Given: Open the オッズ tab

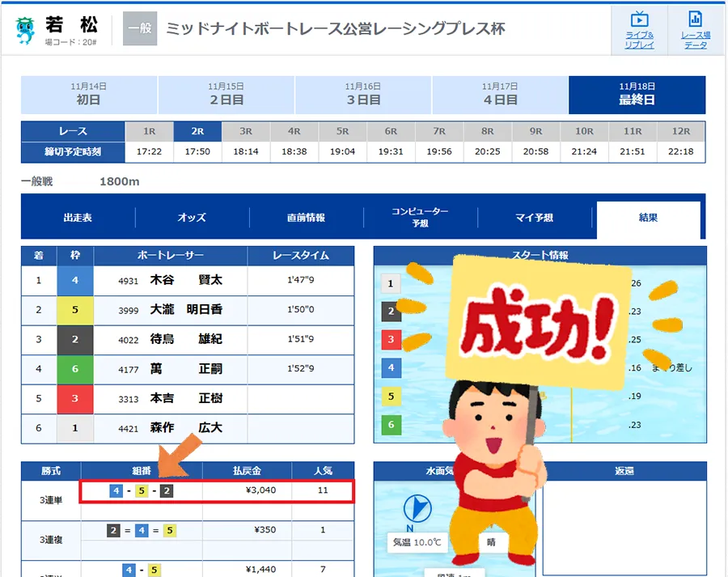Looking at the screenshot, I should (x=192, y=218).
